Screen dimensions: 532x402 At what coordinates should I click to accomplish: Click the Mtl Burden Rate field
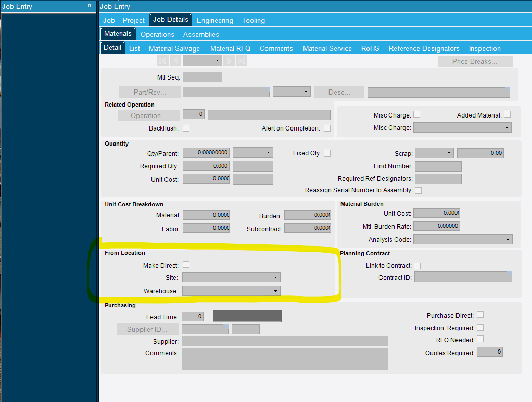point(437,226)
